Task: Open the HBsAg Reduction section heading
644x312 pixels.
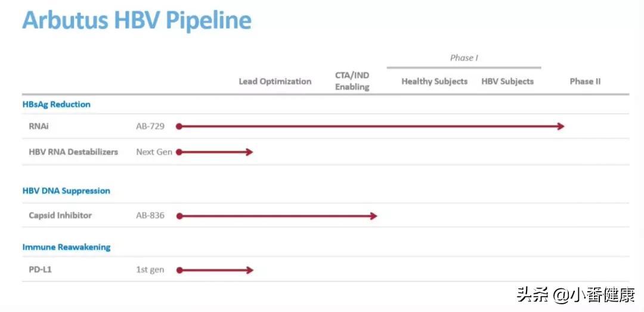Action: pyautogui.click(x=56, y=105)
